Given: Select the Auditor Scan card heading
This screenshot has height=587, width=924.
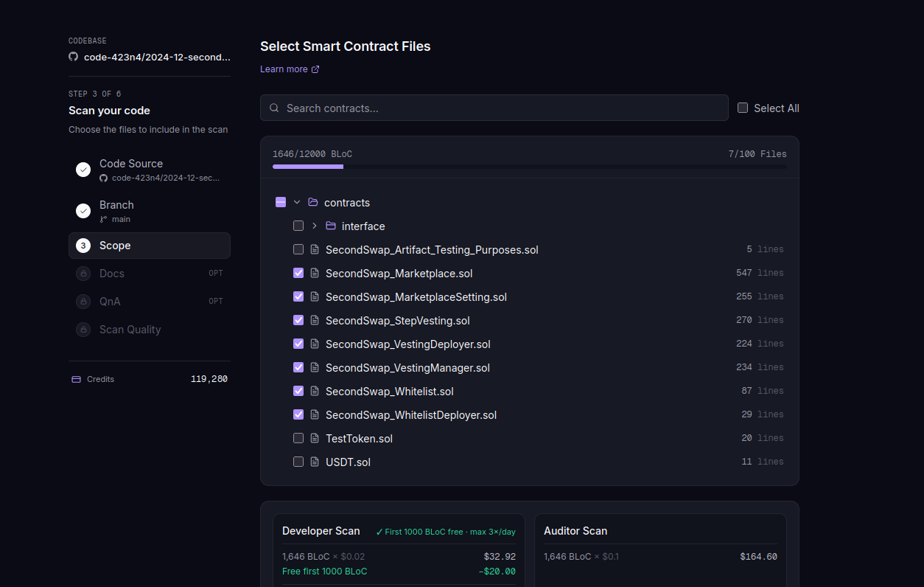Looking at the screenshot, I should [575, 531].
